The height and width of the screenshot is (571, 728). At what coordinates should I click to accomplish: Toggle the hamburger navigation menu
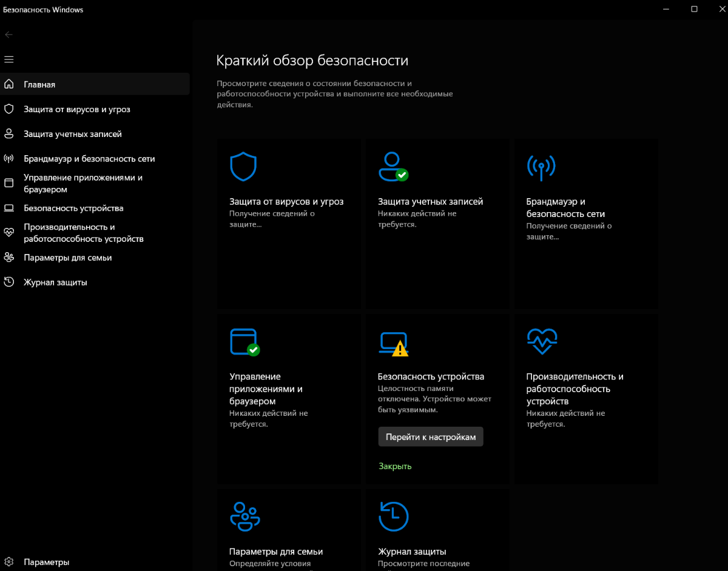[x=8, y=59]
